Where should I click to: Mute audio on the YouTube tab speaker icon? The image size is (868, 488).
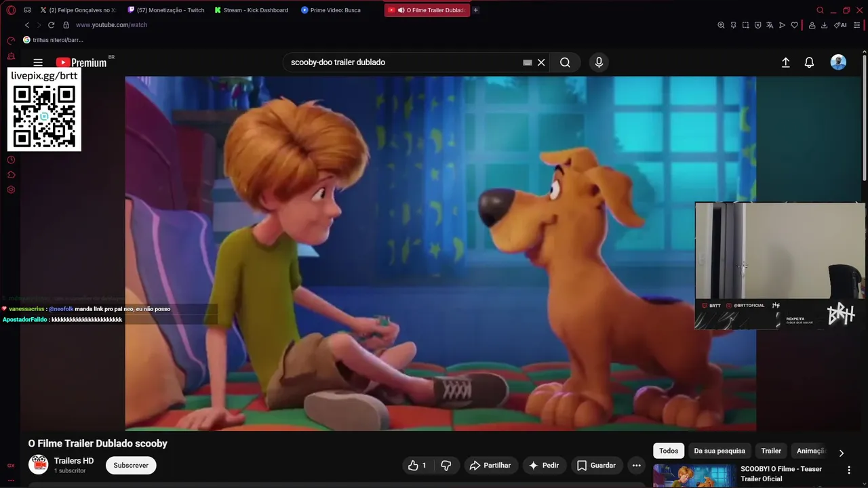(x=401, y=10)
